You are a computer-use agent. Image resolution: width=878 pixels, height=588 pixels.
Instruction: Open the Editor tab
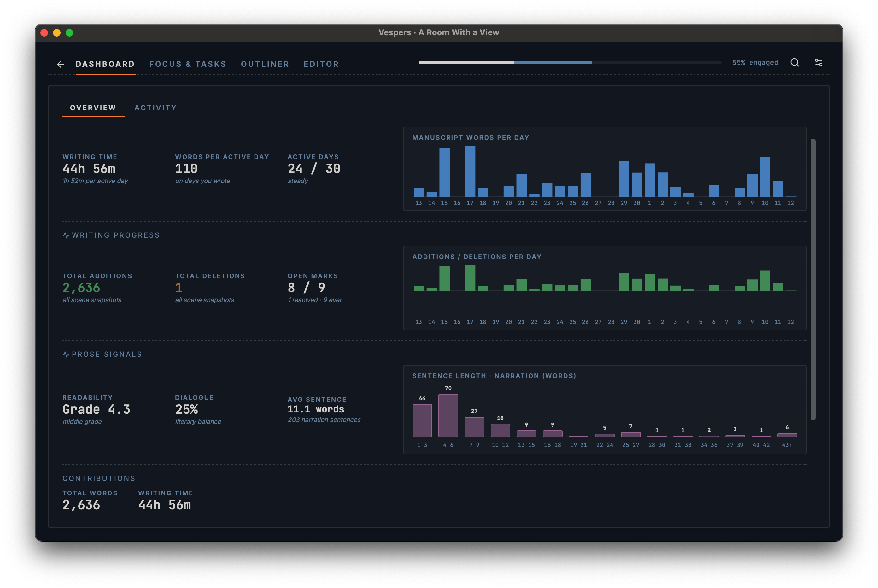coord(321,64)
